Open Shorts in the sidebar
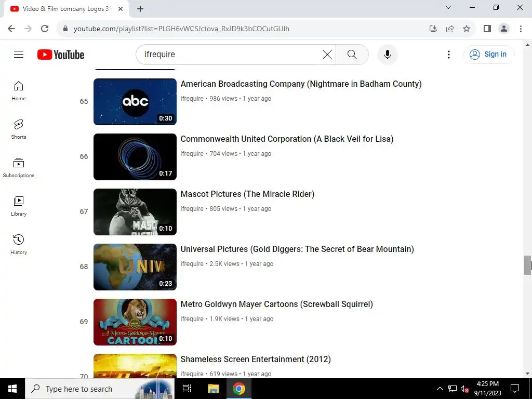The height and width of the screenshot is (399, 532). (19, 129)
